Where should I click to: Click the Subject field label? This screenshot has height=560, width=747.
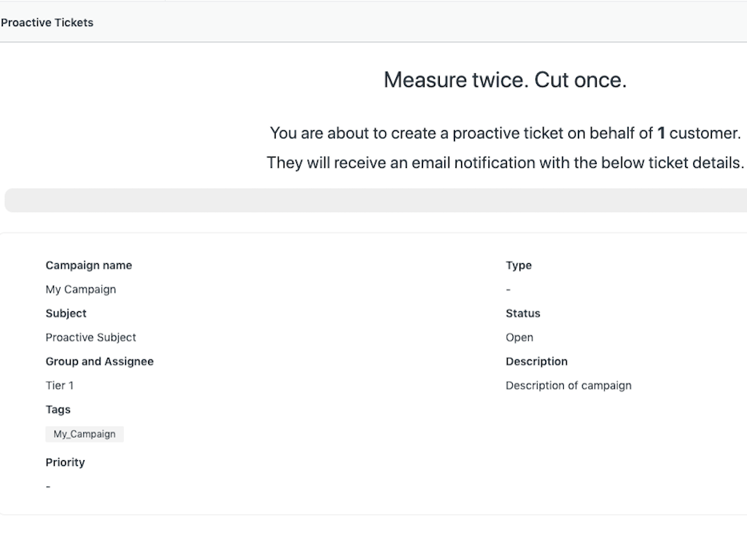[x=66, y=314]
